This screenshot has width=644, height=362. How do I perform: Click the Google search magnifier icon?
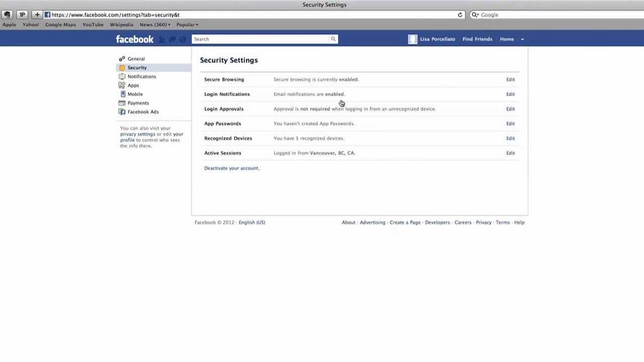(474, 15)
